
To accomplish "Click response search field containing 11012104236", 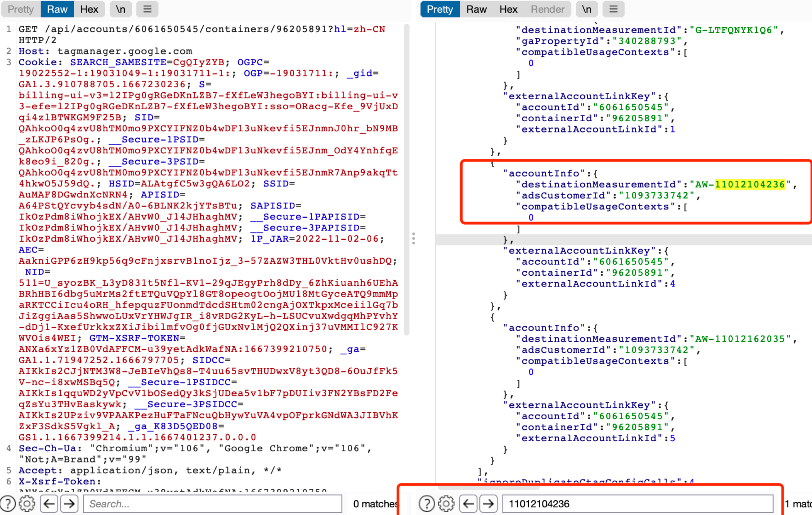I will [637, 504].
